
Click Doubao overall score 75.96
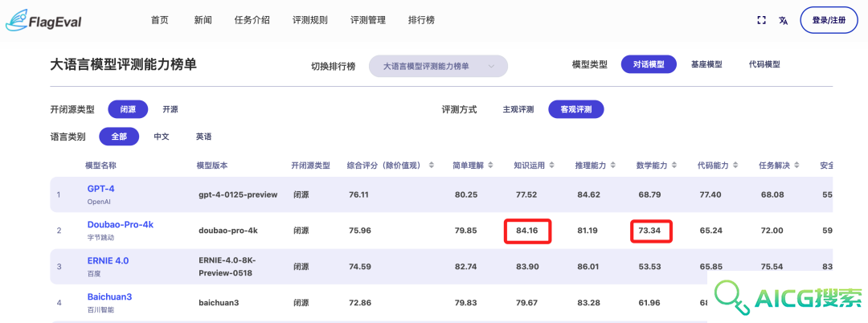click(360, 231)
